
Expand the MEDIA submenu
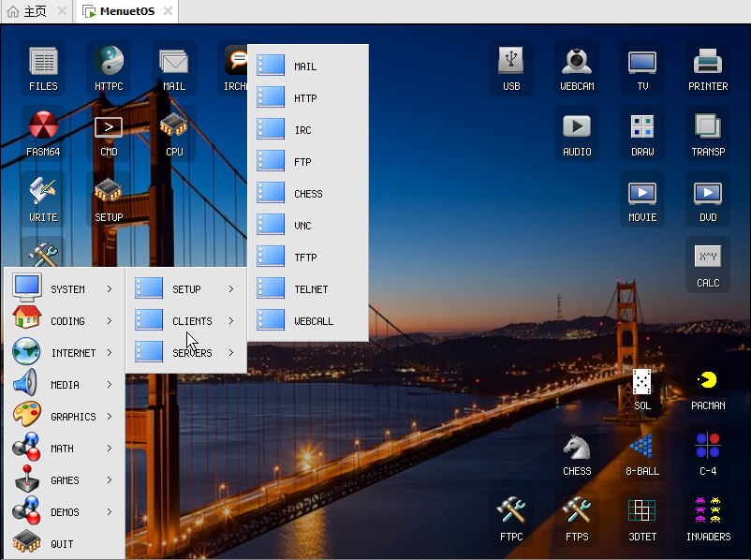coord(66,385)
